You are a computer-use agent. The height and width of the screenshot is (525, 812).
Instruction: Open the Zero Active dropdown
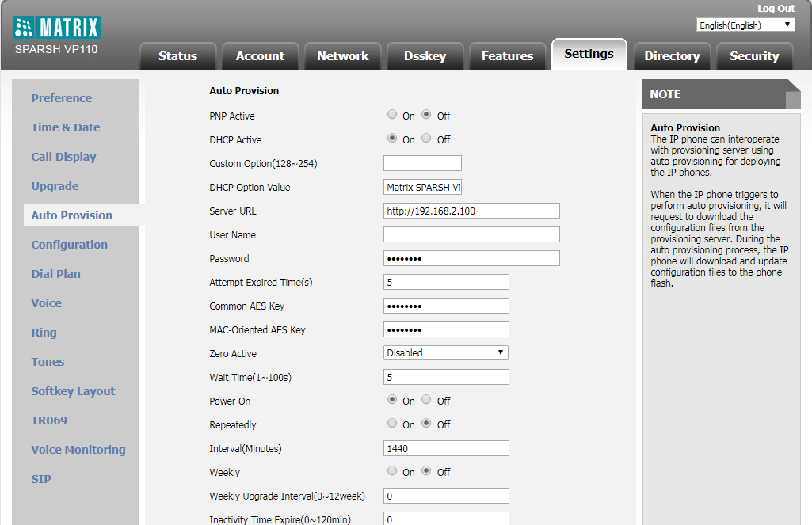click(x=446, y=352)
